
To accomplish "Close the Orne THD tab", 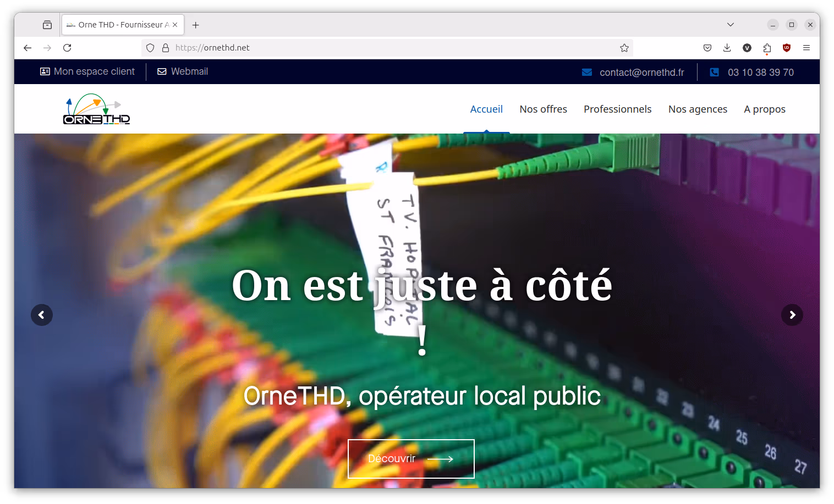I will (x=175, y=25).
